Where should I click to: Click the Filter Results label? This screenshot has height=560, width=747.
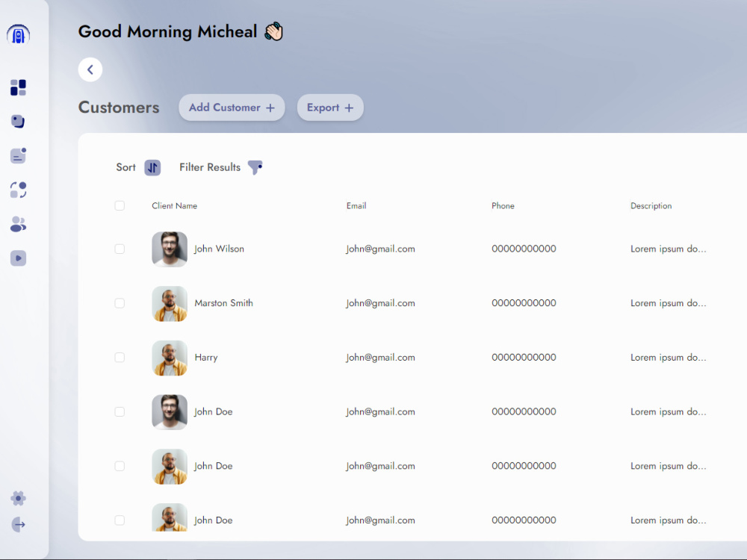[210, 167]
